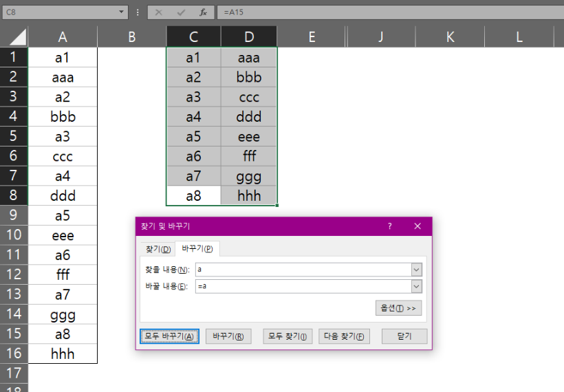Click the 바꾸기(R) button
The width and height of the screenshot is (564, 392).
pyautogui.click(x=228, y=336)
